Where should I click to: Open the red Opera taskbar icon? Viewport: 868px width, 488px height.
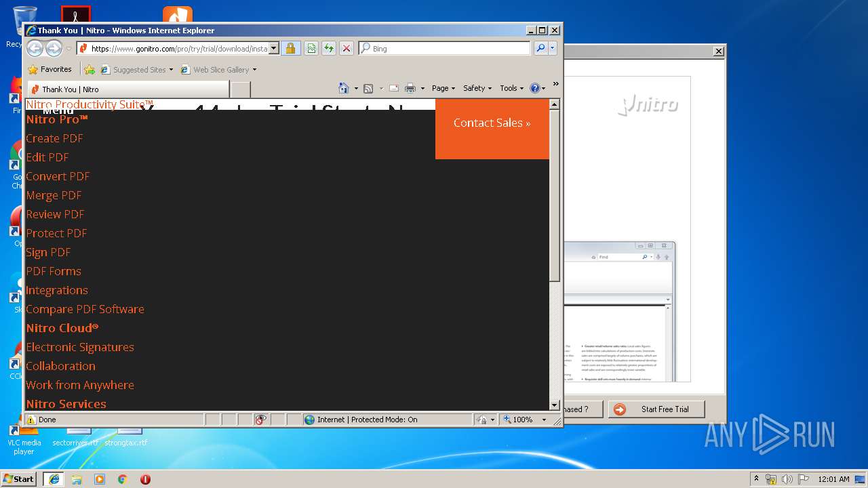tap(145, 479)
